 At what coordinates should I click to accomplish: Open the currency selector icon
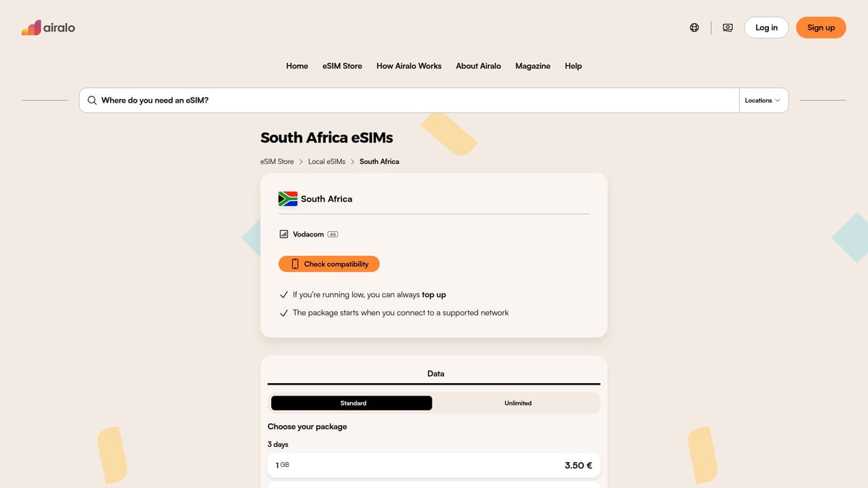(x=727, y=27)
